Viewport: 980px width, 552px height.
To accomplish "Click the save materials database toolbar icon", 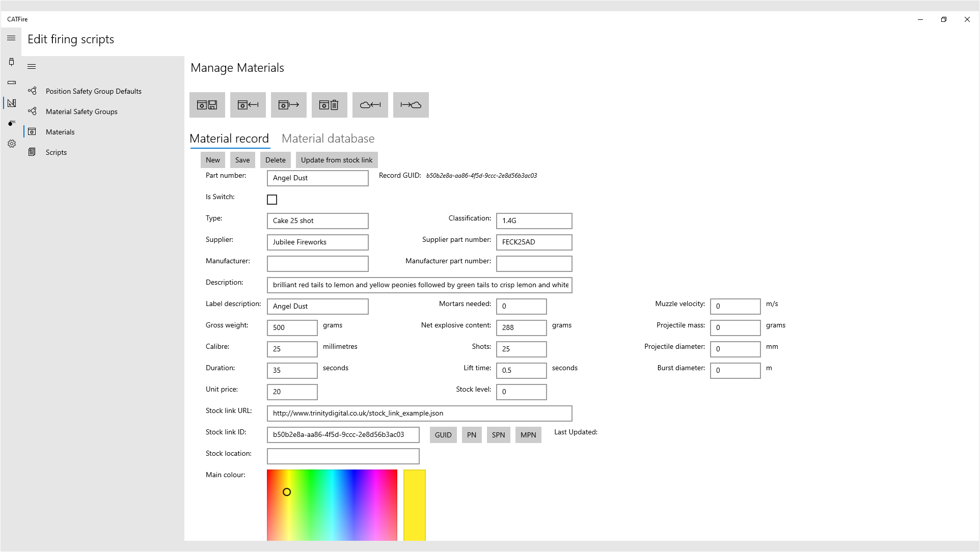I will [207, 105].
